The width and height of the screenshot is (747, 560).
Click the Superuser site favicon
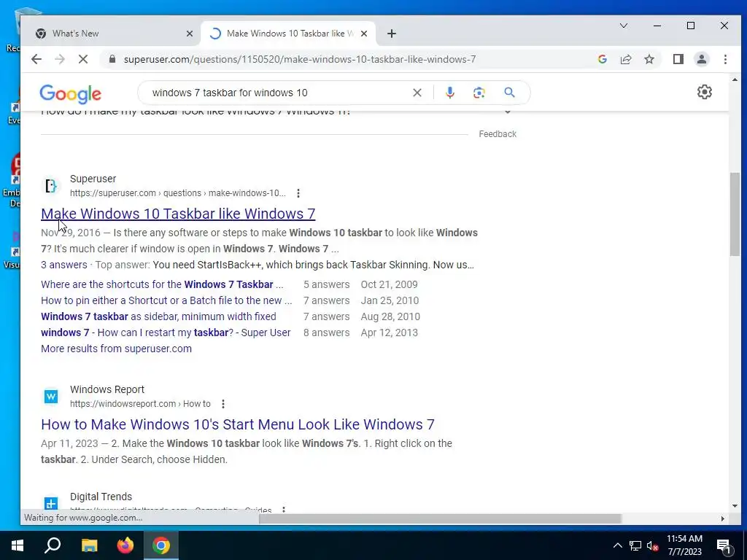(50, 186)
